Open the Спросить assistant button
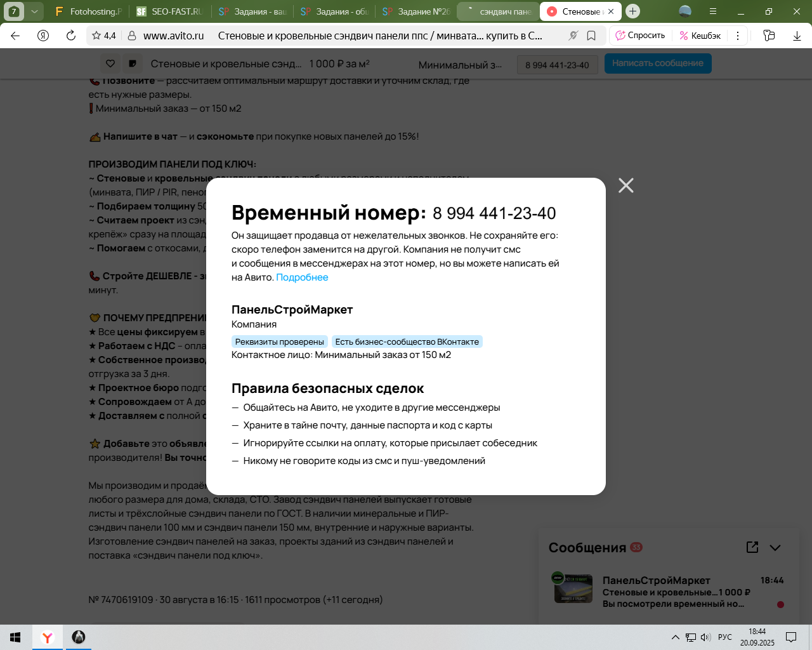This screenshot has width=812, height=650. 640,36
